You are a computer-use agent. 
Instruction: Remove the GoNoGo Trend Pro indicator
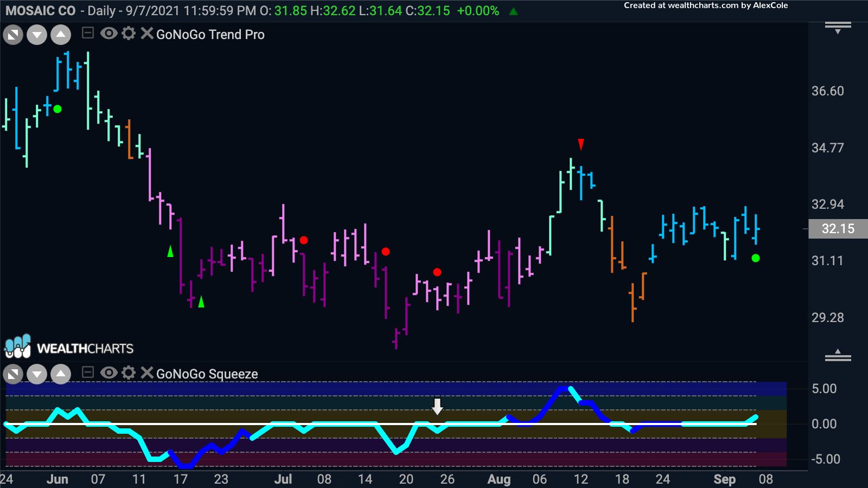[146, 34]
